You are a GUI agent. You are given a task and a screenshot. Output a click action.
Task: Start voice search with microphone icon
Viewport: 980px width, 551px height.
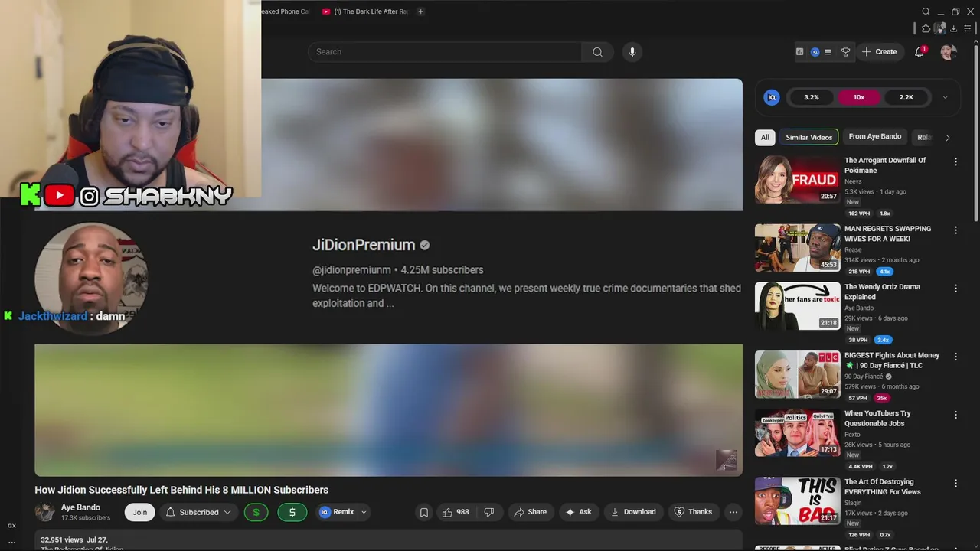(x=632, y=52)
